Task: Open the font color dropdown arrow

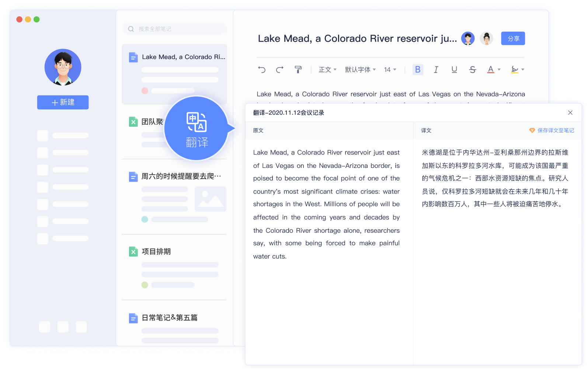Action: (x=499, y=70)
